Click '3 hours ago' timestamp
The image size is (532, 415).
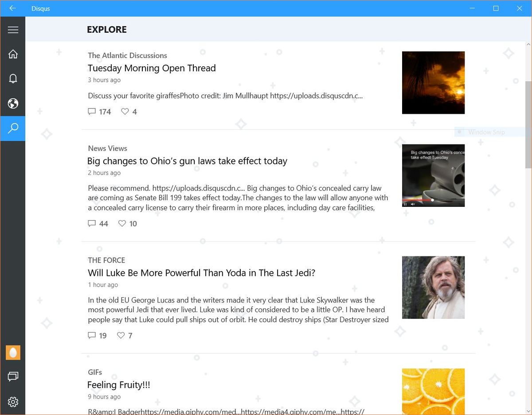pyautogui.click(x=104, y=80)
